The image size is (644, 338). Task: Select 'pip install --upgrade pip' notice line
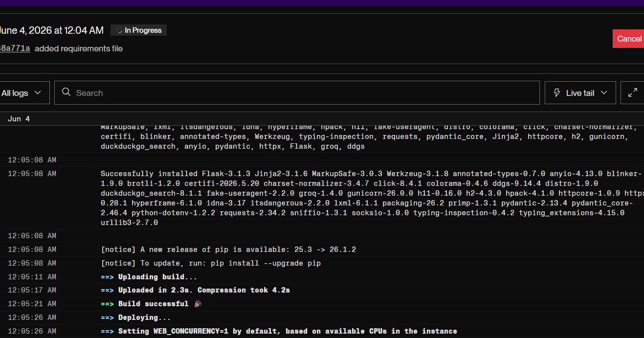(322, 263)
